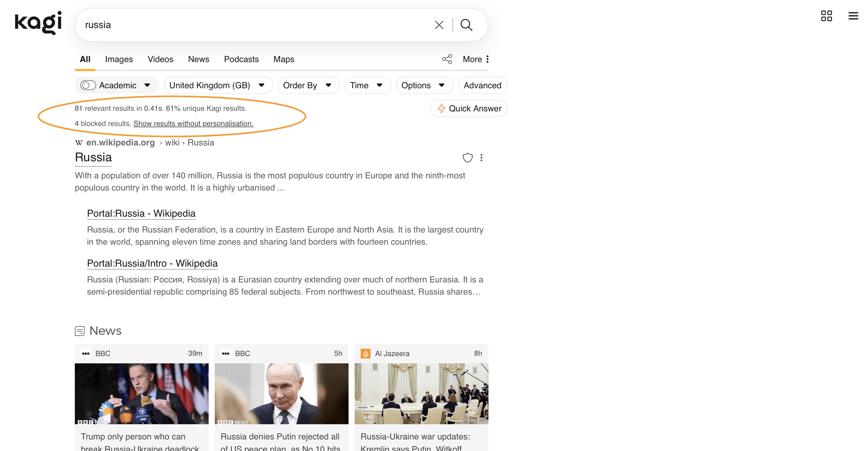The image size is (868, 451).
Task: Click Show results without personalisation link
Action: (193, 124)
